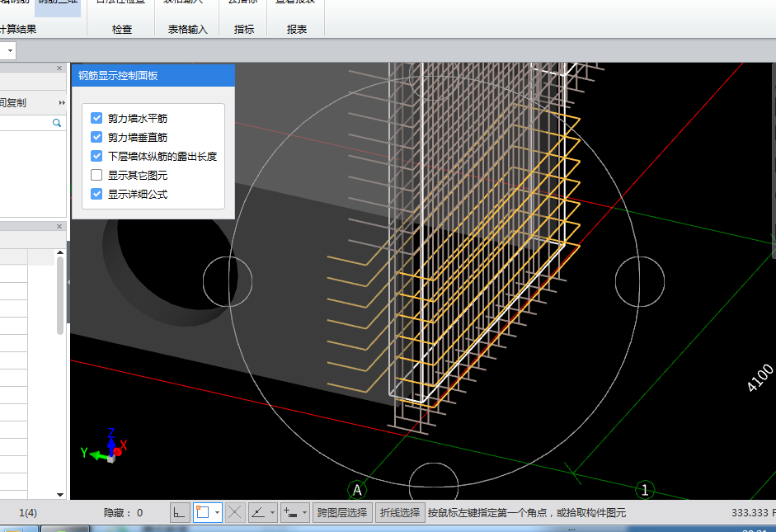This screenshot has width=776, height=532.
Task: Open dropdown beside rectangle selection icon
Action: pyautogui.click(x=217, y=513)
